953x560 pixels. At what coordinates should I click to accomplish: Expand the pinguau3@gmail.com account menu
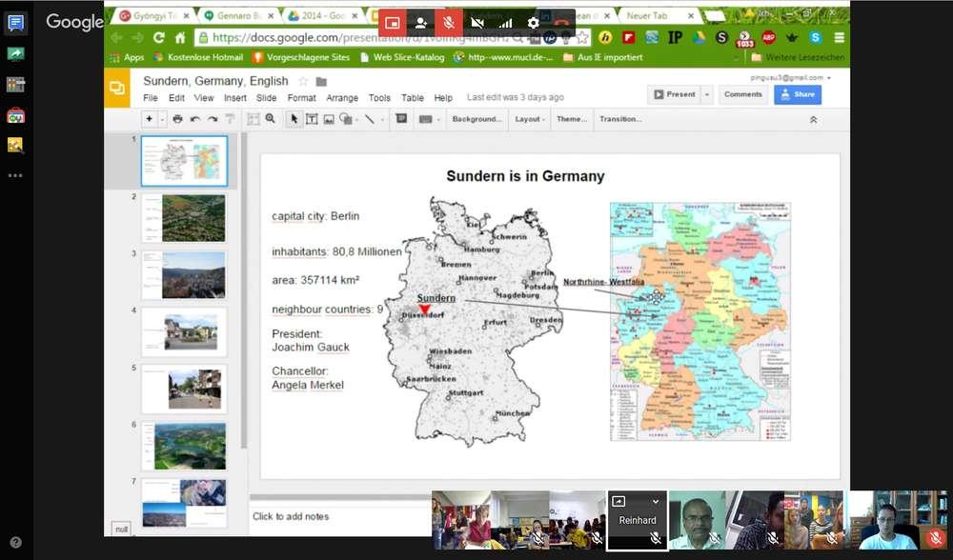790,78
